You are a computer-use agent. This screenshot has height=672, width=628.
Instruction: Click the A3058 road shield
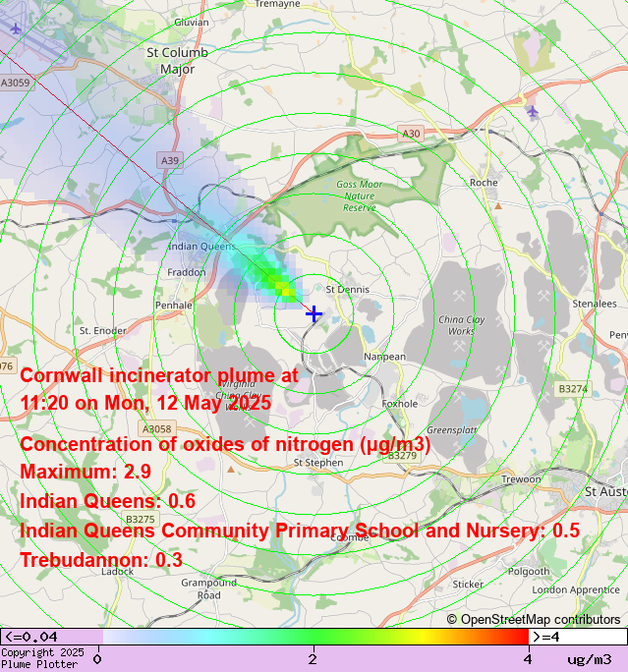(x=157, y=428)
